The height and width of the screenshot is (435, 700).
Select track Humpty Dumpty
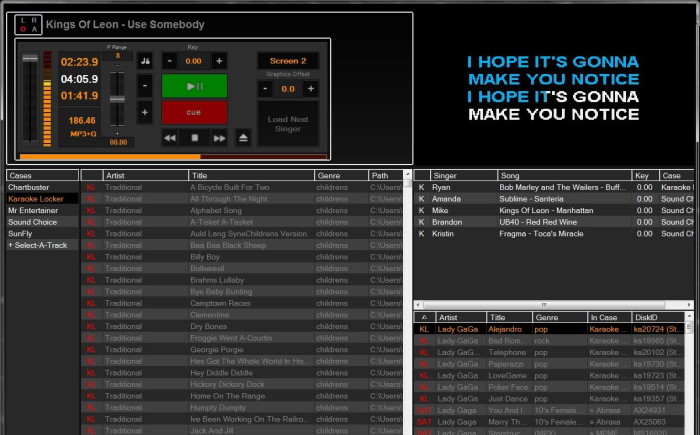click(242, 407)
